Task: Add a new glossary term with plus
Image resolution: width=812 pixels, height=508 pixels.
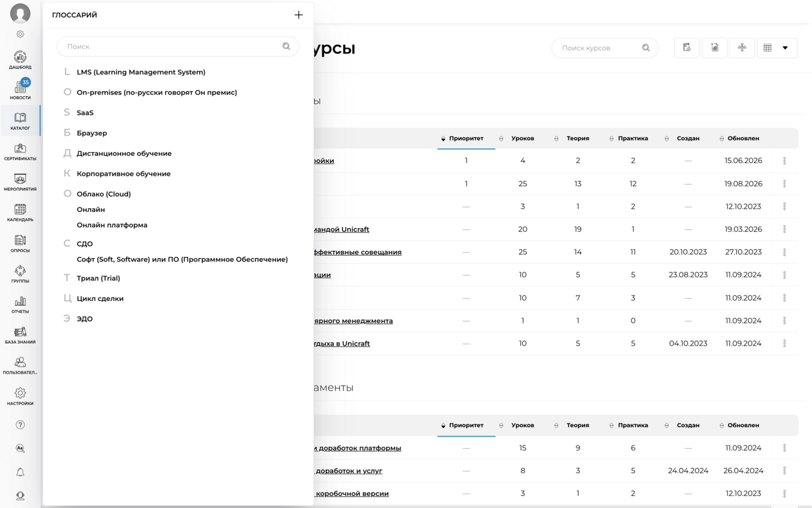Action: pos(299,15)
